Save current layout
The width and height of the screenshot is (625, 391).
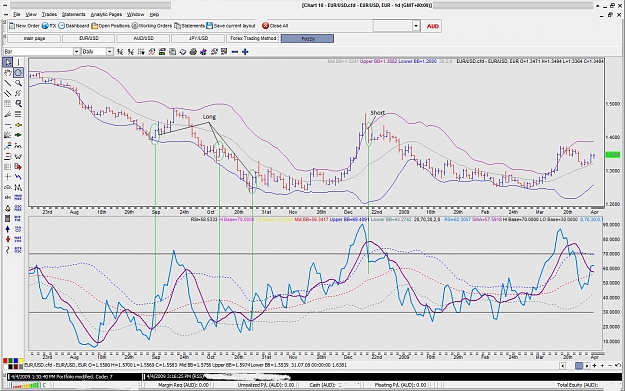click(x=231, y=26)
